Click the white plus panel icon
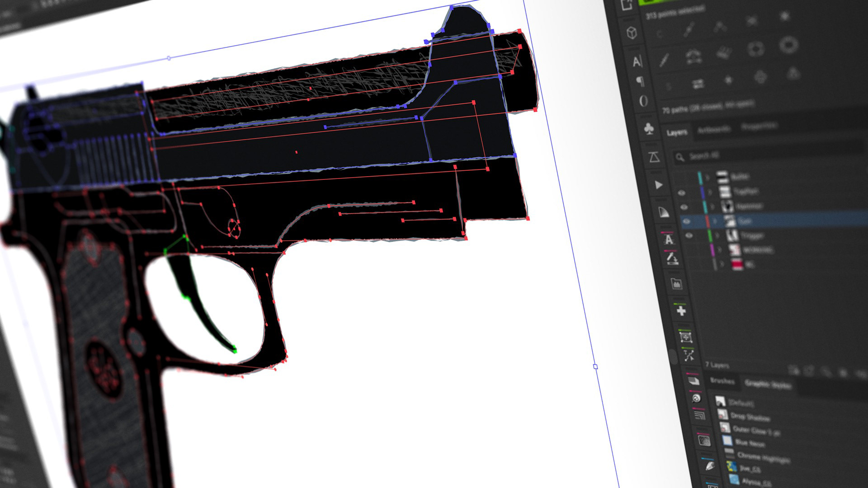Screen dimensions: 868x488 pos(681,311)
